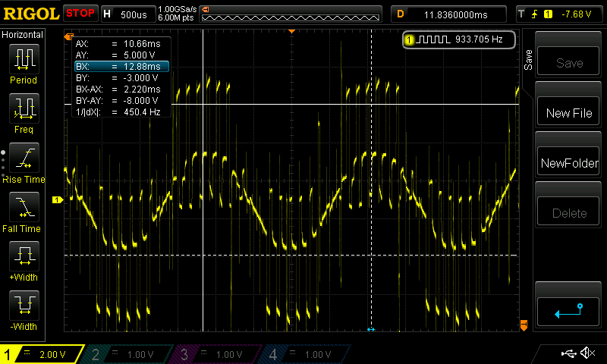Select the Freq measurement icon
The height and width of the screenshot is (364, 607).
click(24, 108)
